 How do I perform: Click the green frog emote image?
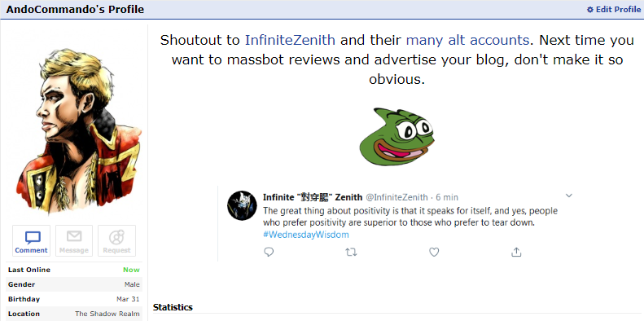pyautogui.click(x=396, y=136)
